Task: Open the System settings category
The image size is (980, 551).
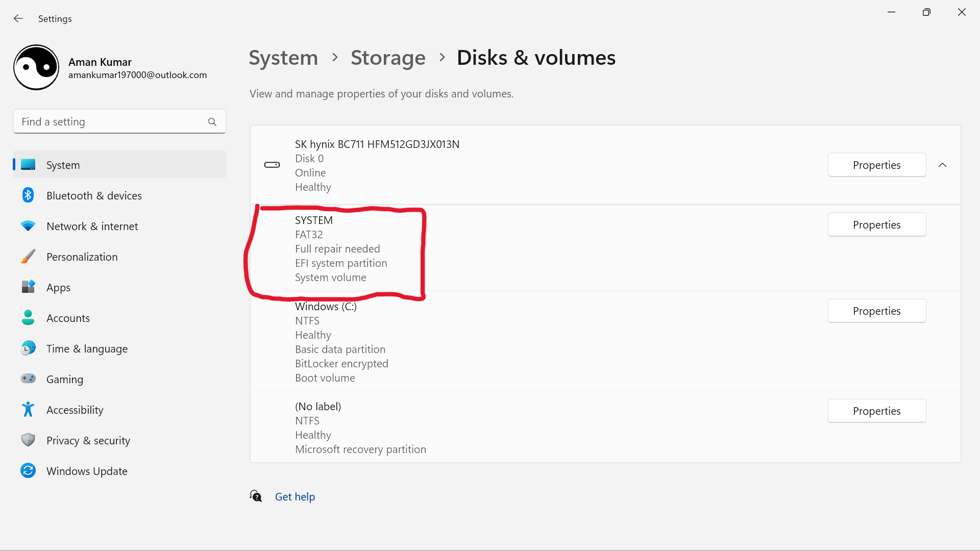Action: pyautogui.click(x=119, y=165)
